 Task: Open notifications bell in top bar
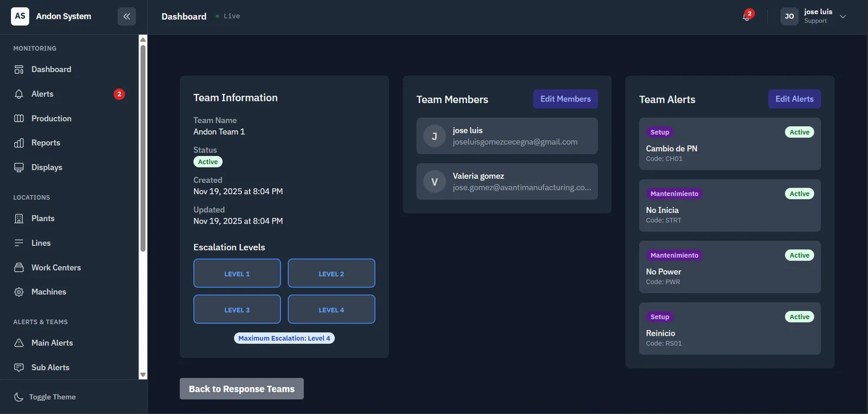click(746, 16)
